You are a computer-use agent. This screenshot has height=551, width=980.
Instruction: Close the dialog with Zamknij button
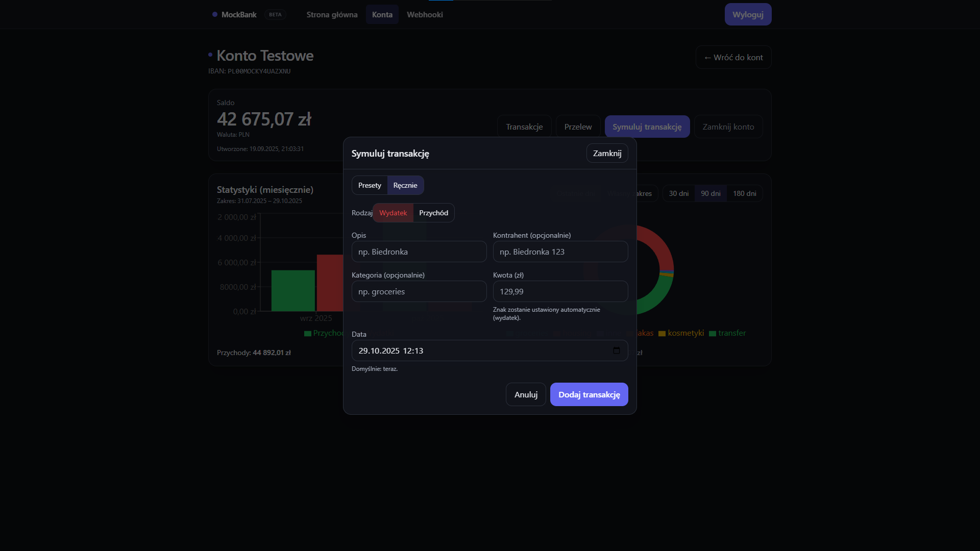[607, 153]
